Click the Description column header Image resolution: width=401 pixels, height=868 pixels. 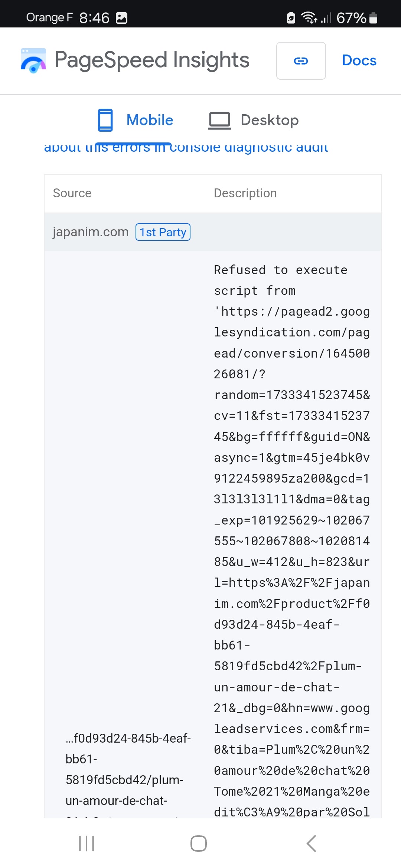(245, 193)
